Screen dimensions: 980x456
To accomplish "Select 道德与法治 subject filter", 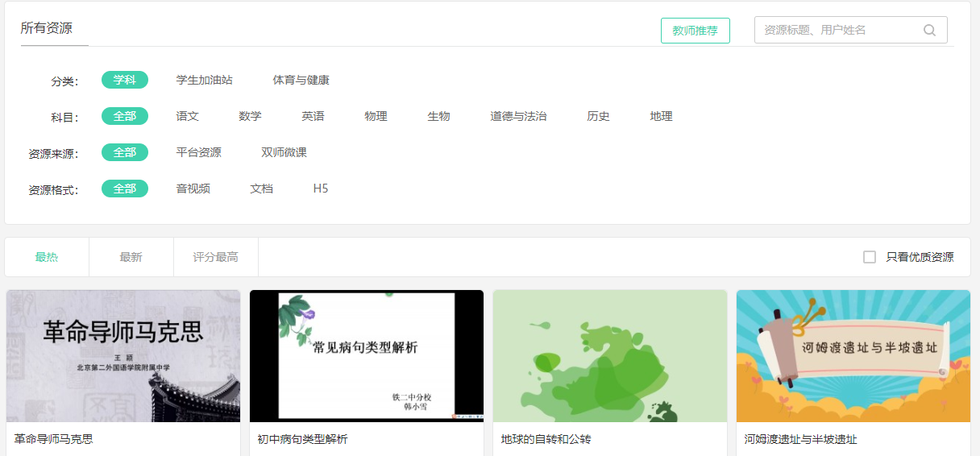I will click(518, 116).
